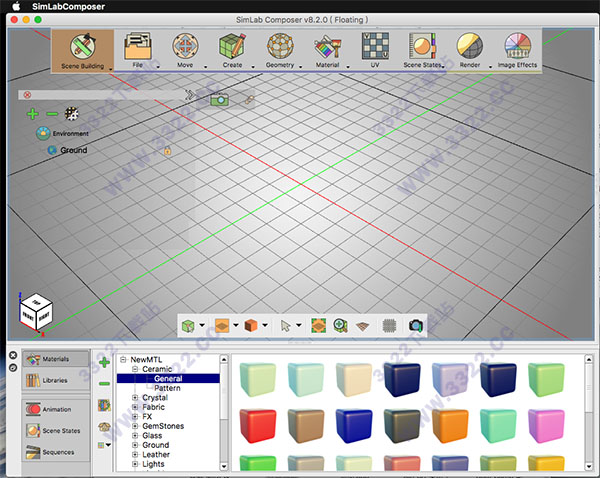Click down arrow of material thumbnails scrollbar
The width and height of the screenshot is (600, 478).
point(589,467)
